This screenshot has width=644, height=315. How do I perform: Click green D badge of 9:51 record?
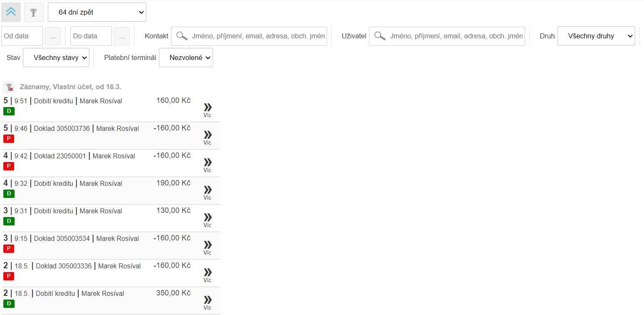9,111
